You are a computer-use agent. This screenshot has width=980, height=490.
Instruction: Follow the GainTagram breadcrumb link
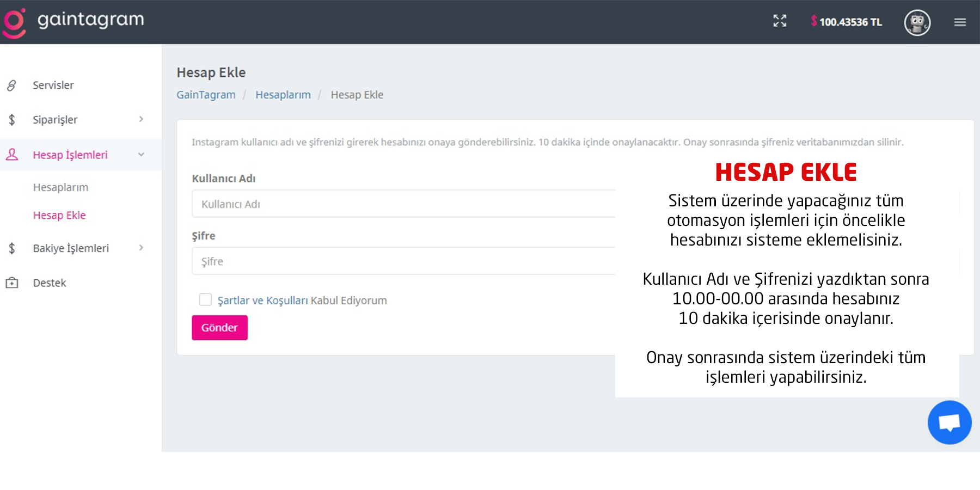[206, 95]
